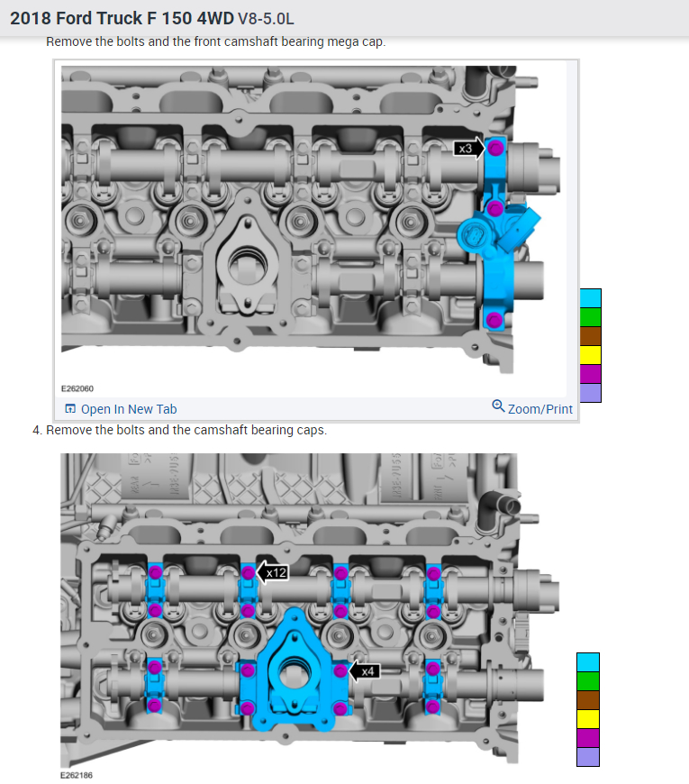Click the magnifier icon beside Zoom/Print

tap(498, 406)
